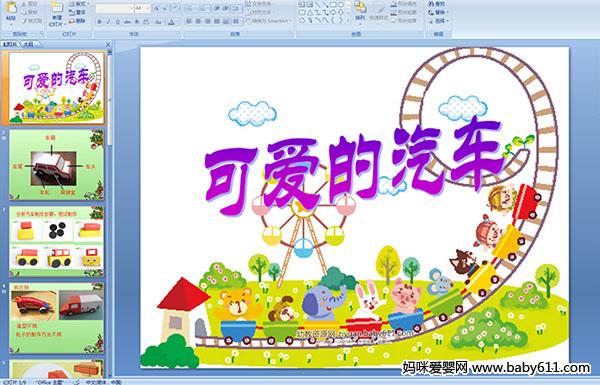
Task: Toggle Bold text formatting
Action: tap(100, 22)
